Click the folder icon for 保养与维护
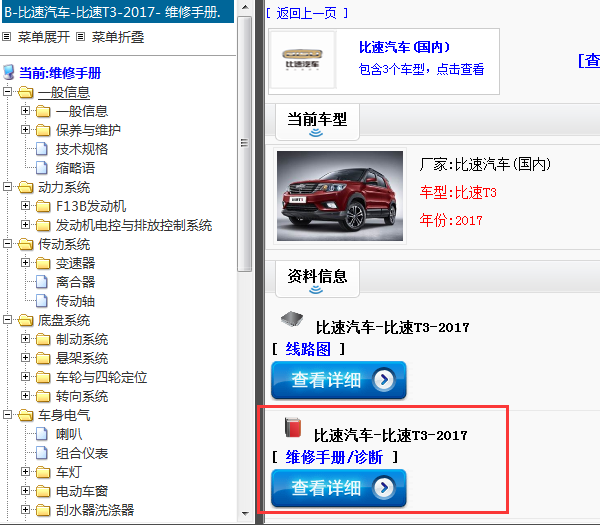 pyautogui.click(x=43, y=130)
